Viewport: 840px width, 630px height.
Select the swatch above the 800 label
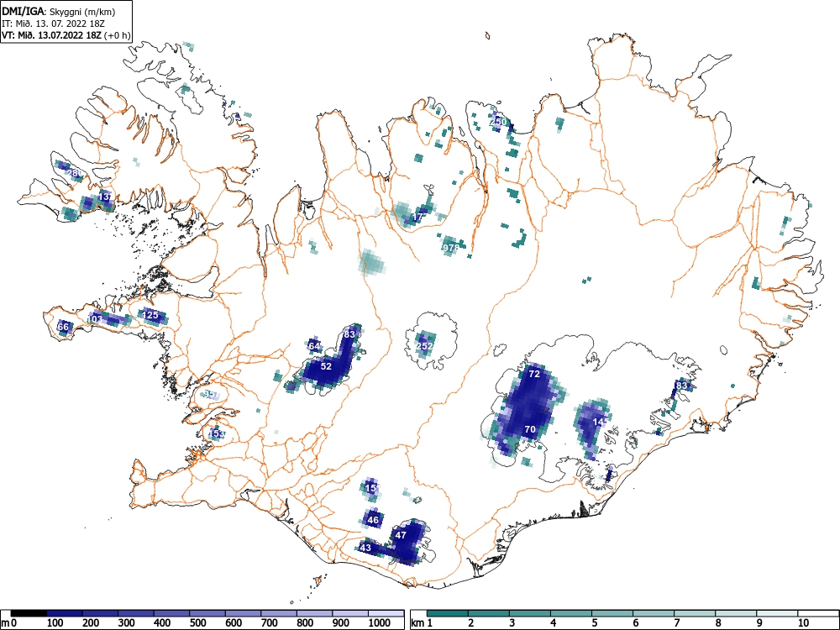point(314,613)
